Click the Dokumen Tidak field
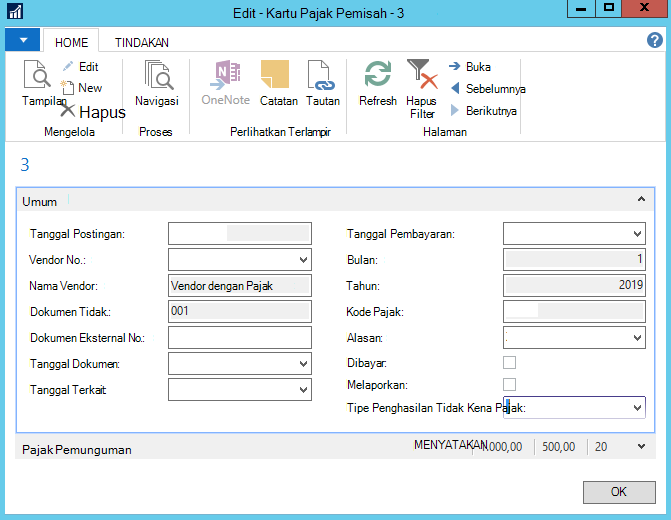671x520 pixels. click(240, 311)
